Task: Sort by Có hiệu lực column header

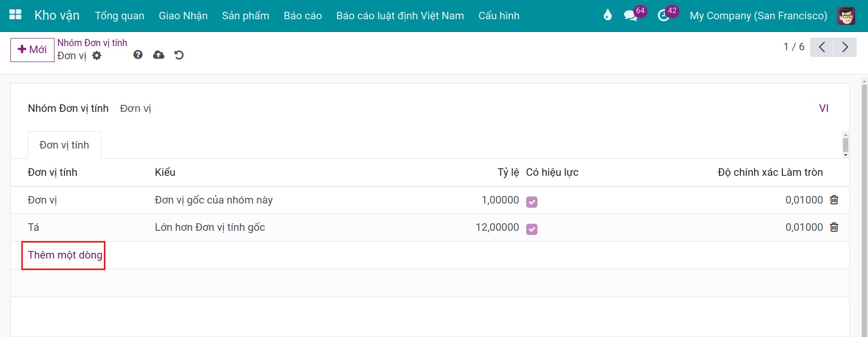Action: coord(552,172)
